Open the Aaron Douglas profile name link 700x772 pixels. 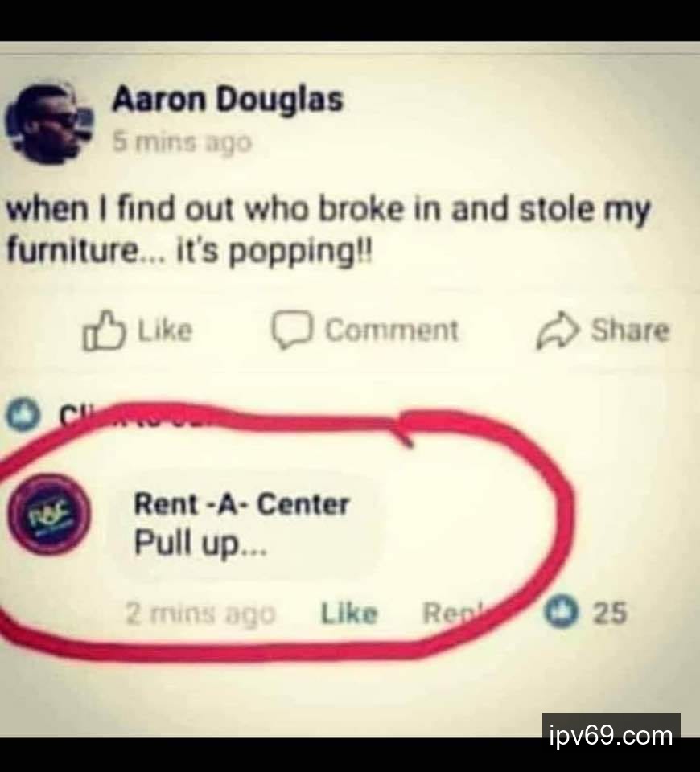pos(227,99)
